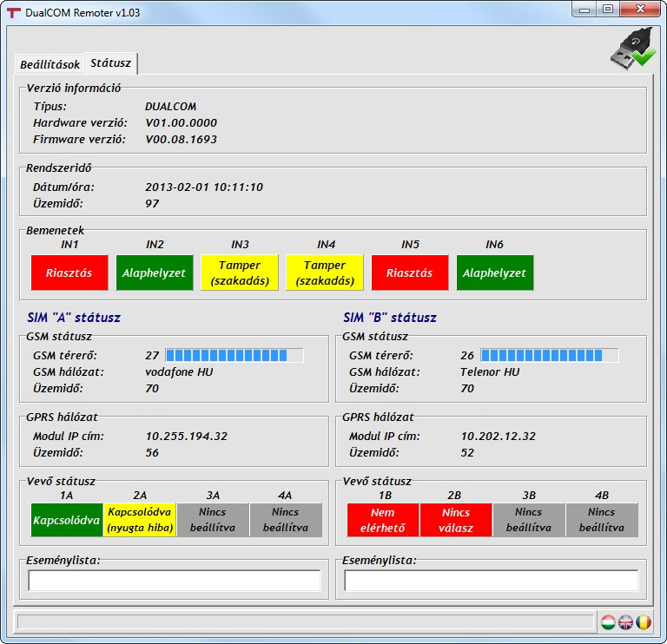The height and width of the screenshot is (644, 667).
Task: Switch language to English flag
Action: (625, 622)
